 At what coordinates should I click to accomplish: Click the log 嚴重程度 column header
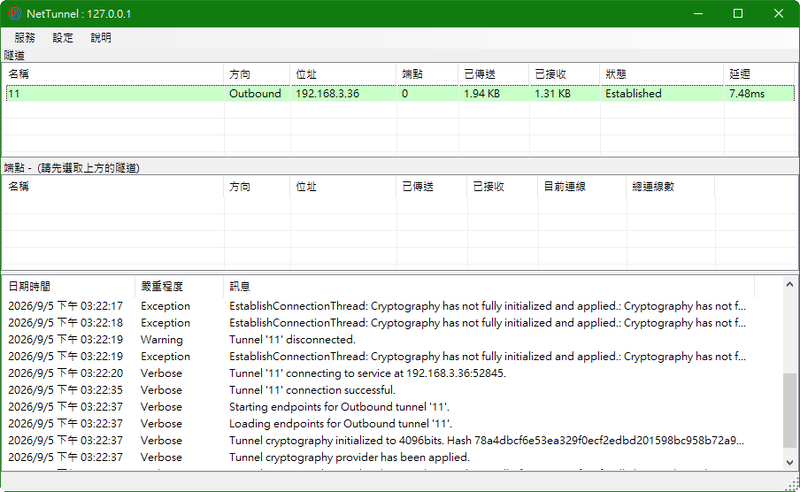pyautogui.click(x=179, y=286)
